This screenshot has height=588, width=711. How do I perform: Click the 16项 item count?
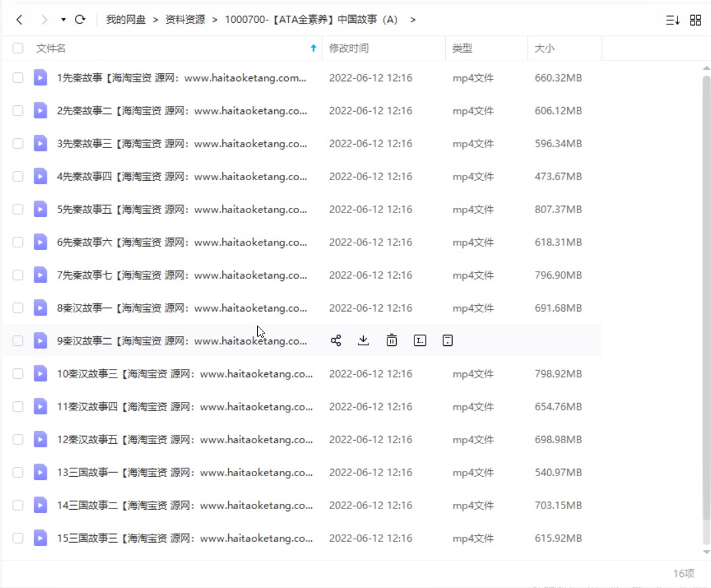pyautogui.click(x=684, y=574)
